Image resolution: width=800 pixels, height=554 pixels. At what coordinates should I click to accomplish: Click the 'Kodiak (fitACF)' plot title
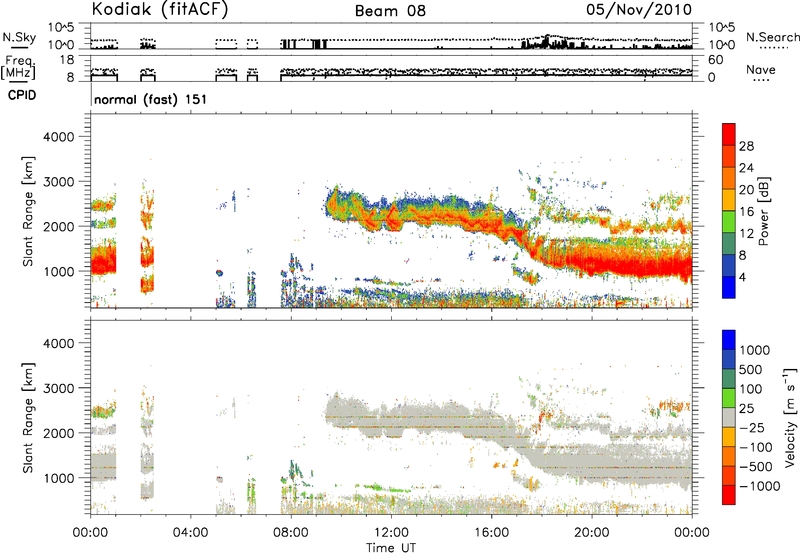pos(160,10)
